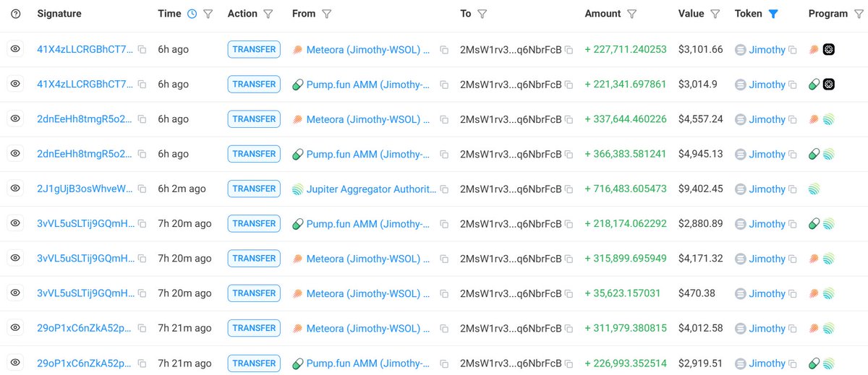This screenshot has height=375, width=868.
Task: Copy signature in the $3,014.9 row
Action: tap(142, 85)
